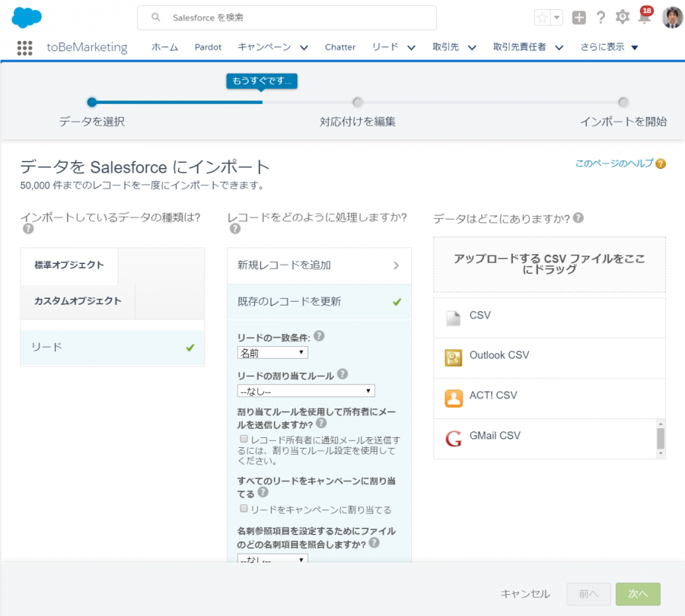
Task: Click the favorites star icon
Action: [x=543, y=17]
